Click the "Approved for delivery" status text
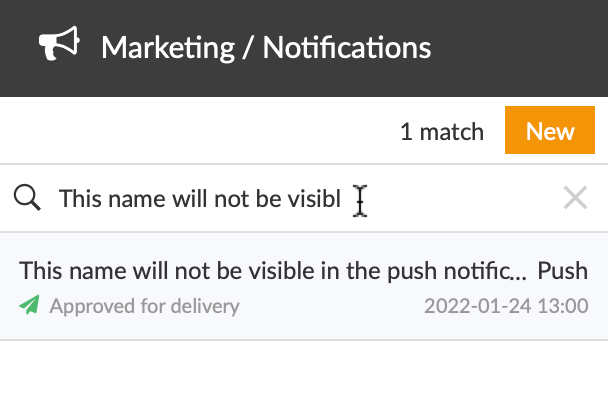 [145, 306]
